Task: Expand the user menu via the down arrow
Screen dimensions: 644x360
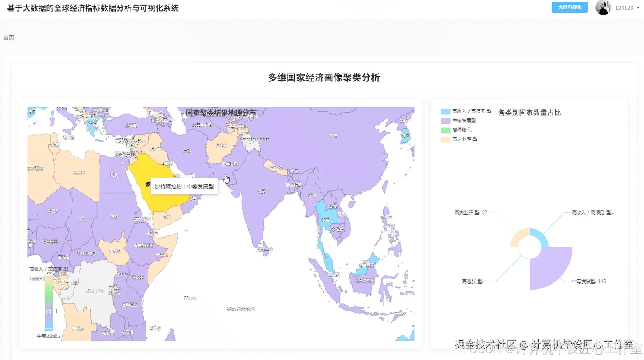Action: click(638, 7)
